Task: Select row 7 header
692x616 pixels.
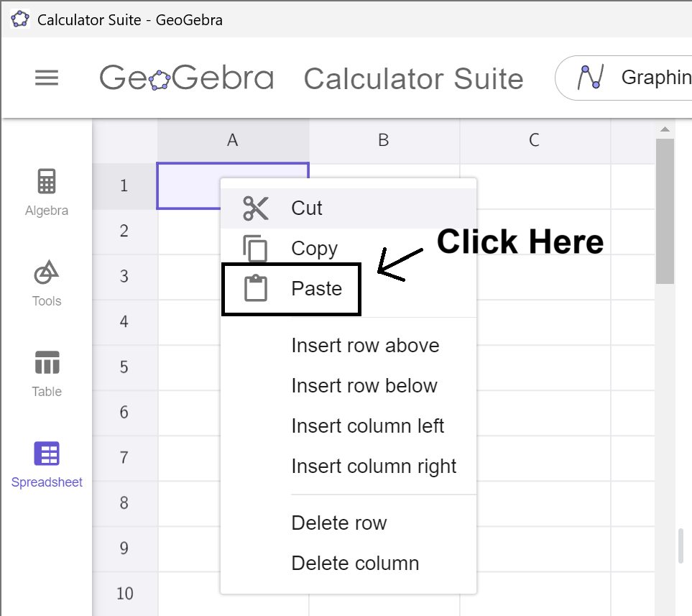Action: point(124,458)
